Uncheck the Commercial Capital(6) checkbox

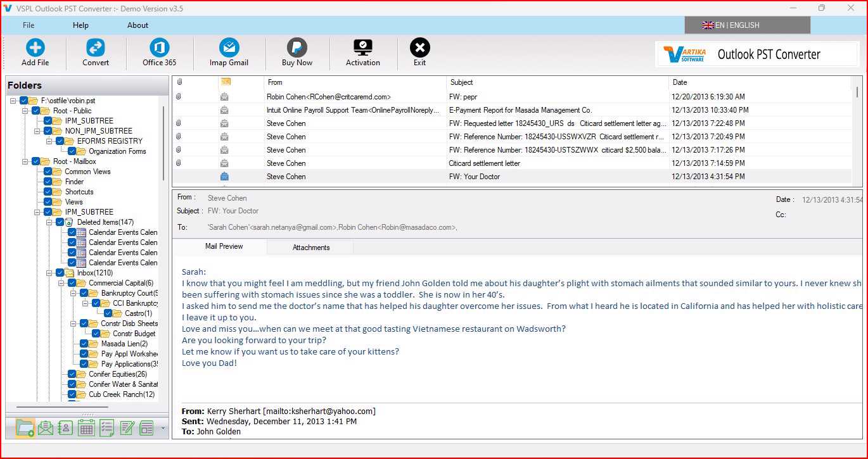pyautogui.click(x=72, y=283)
